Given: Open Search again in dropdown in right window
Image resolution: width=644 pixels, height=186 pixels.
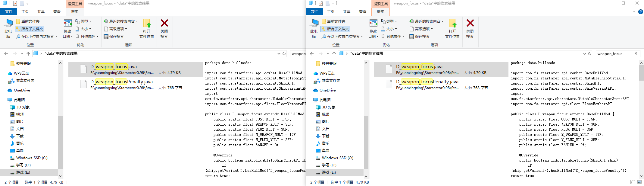Looking at the screenshot, I should 342,37.
